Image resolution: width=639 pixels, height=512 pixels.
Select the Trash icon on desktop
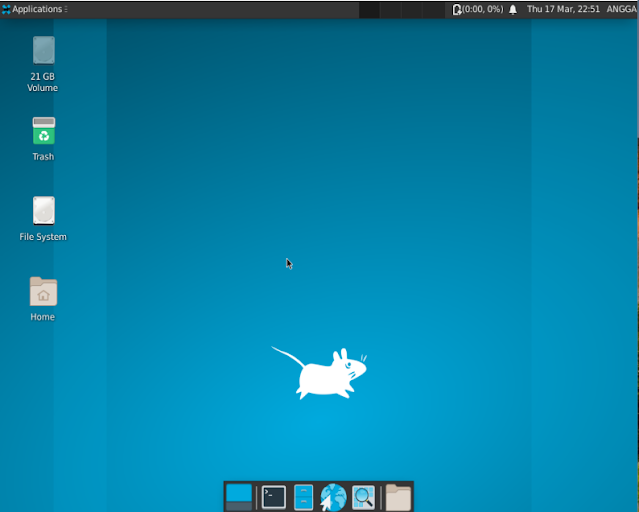pyautogui.click(x=43, y=139)
